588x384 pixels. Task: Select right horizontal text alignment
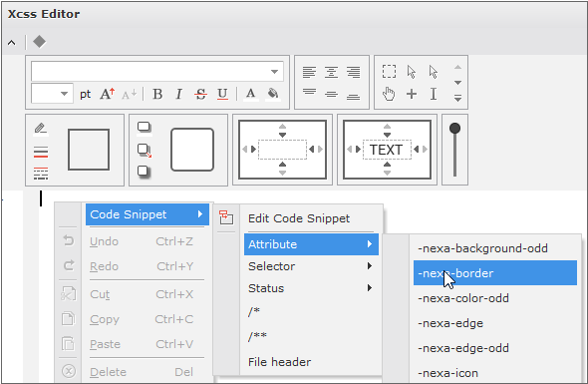[x=354, y=72]
